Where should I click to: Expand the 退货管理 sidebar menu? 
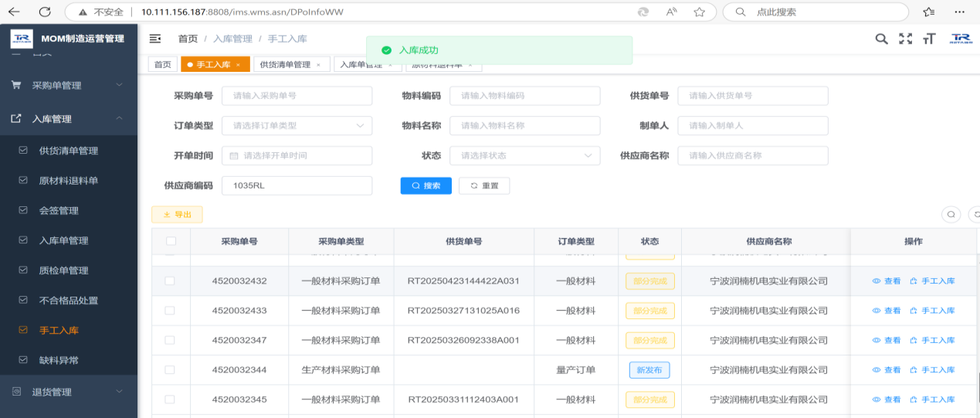click(69, 392)
